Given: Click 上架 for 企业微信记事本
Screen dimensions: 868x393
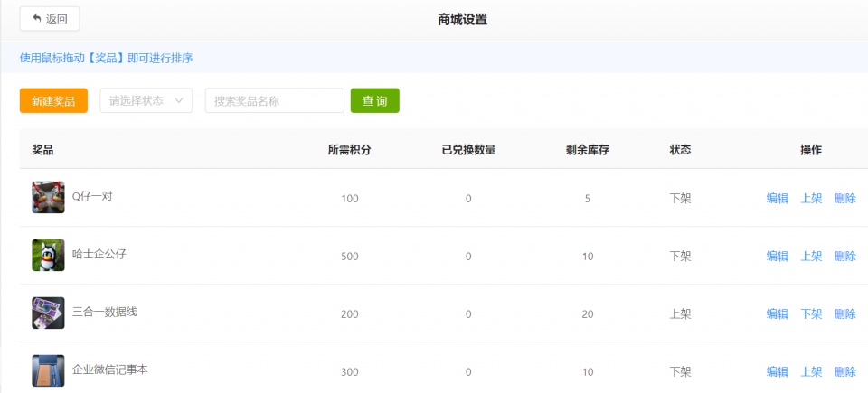Looking at the screenshot, I should click(x=811, y=372).
